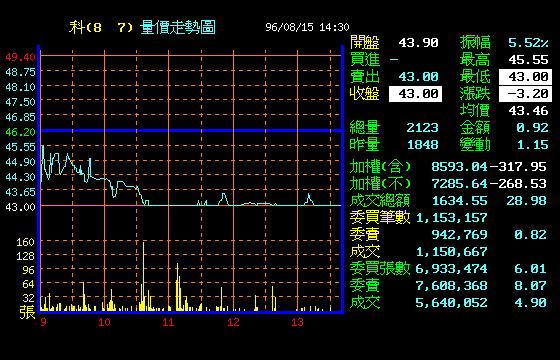Select the ratio value 8.07
This screenshot has width=560, height=360.
click(x=530, y=286)
